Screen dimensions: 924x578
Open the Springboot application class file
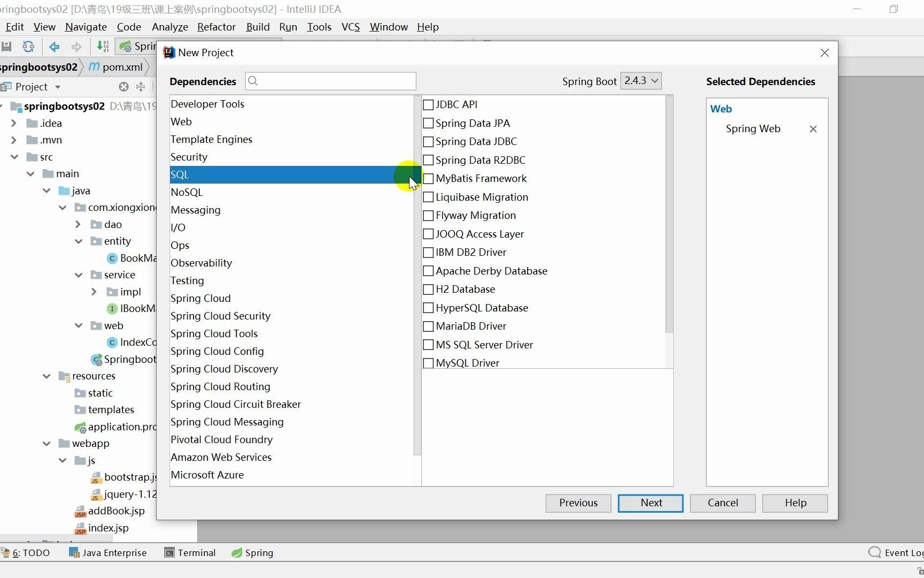pyautogui.click(x=124, y=359)
